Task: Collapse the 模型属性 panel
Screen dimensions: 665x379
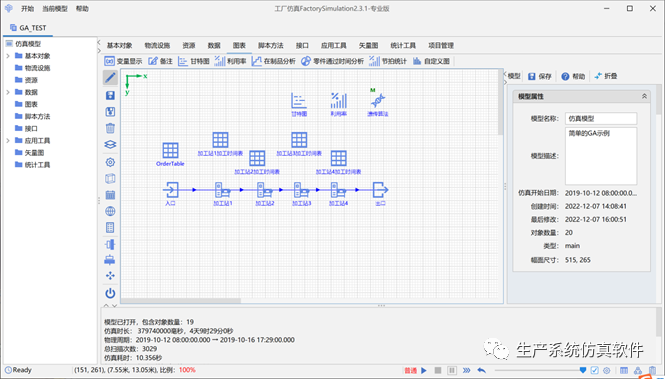Action: (644, 96)
